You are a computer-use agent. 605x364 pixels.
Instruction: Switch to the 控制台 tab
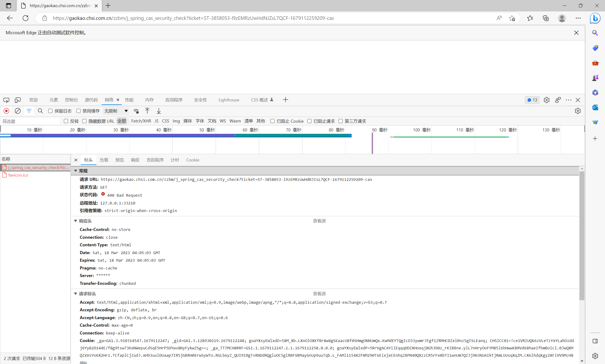tap(71, 100)
